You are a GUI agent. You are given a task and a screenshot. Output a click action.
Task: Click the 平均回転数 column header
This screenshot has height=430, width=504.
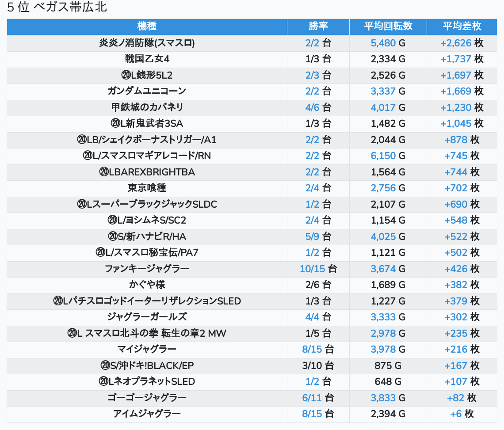(388, 27)
